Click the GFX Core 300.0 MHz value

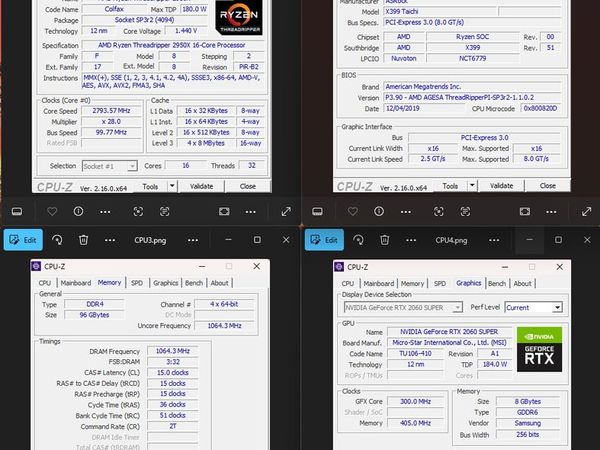pyautogui.click(x=416, y=401)
